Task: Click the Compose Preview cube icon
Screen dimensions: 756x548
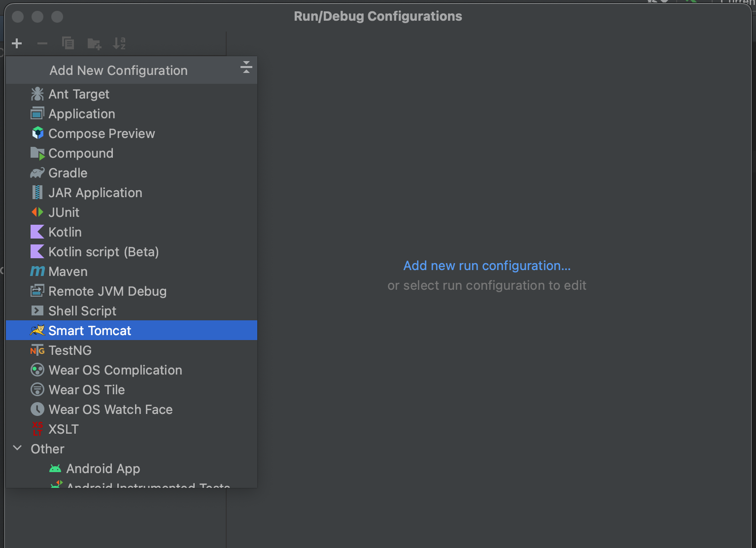Action: 37,133
